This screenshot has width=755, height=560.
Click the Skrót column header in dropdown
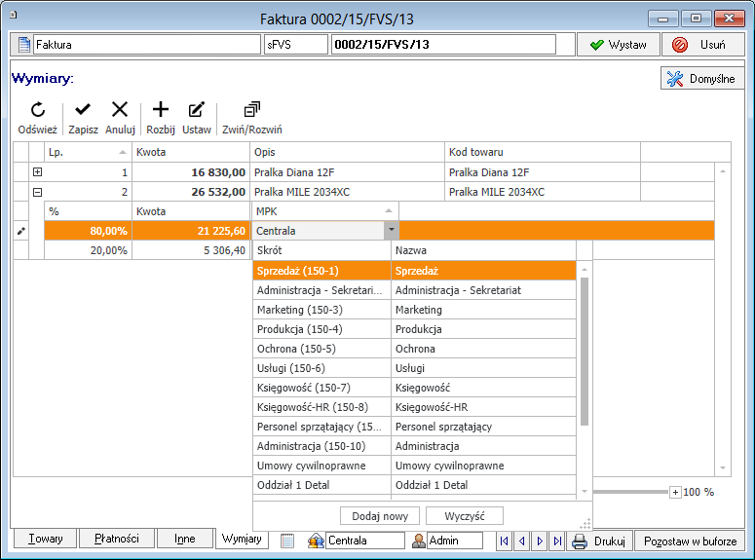click(x=321, y=250)
